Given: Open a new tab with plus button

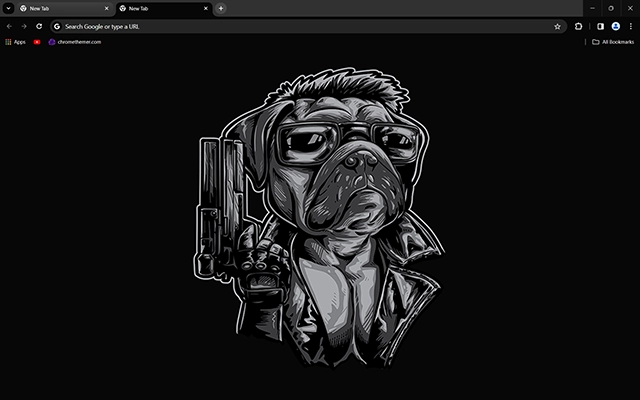Looking at the screenshot, I should click(x=221, y=9).
